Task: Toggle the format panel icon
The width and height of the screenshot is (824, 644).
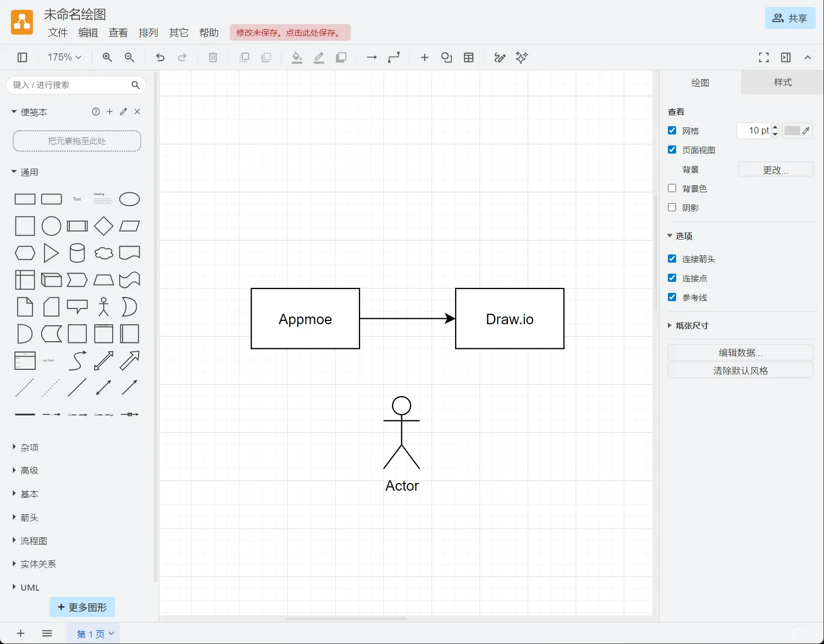Action: pos(786,57)
